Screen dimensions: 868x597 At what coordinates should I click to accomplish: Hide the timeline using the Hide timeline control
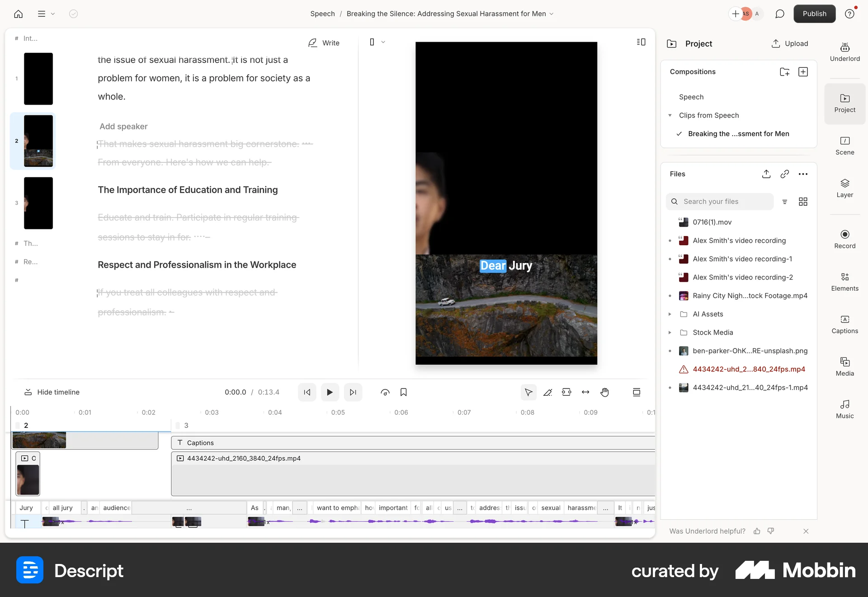pos(52,392)
